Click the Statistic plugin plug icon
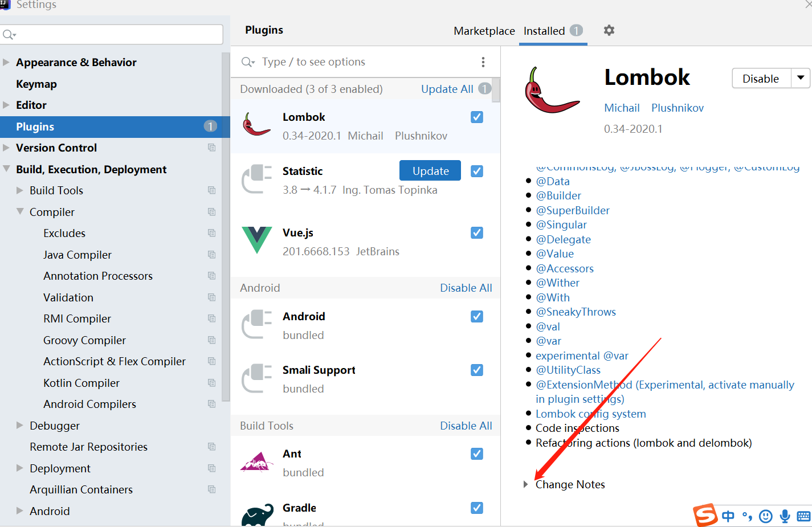The image size is (812, 527). tap(256, 179)
